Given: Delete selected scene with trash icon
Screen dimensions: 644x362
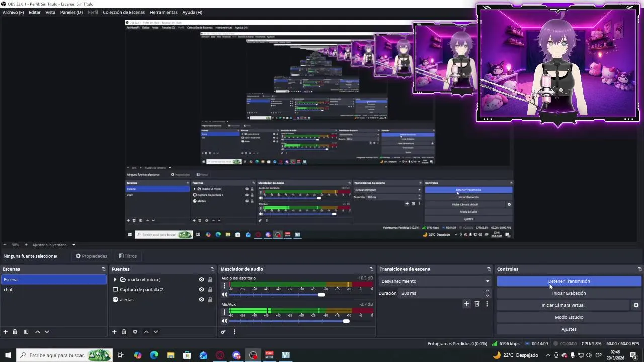Looking at the screenshot, I should pyautogui.click(x=15, y=332).
